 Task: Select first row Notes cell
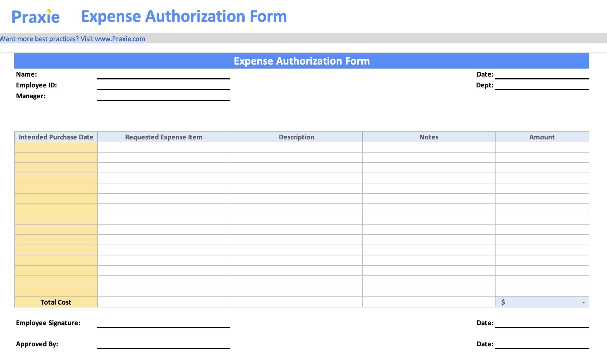pos(429,147)
